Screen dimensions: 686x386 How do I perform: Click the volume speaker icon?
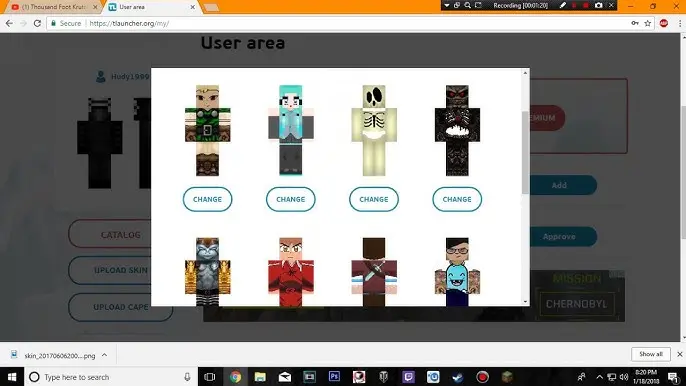pyautogui.click(x=624, y=377)
